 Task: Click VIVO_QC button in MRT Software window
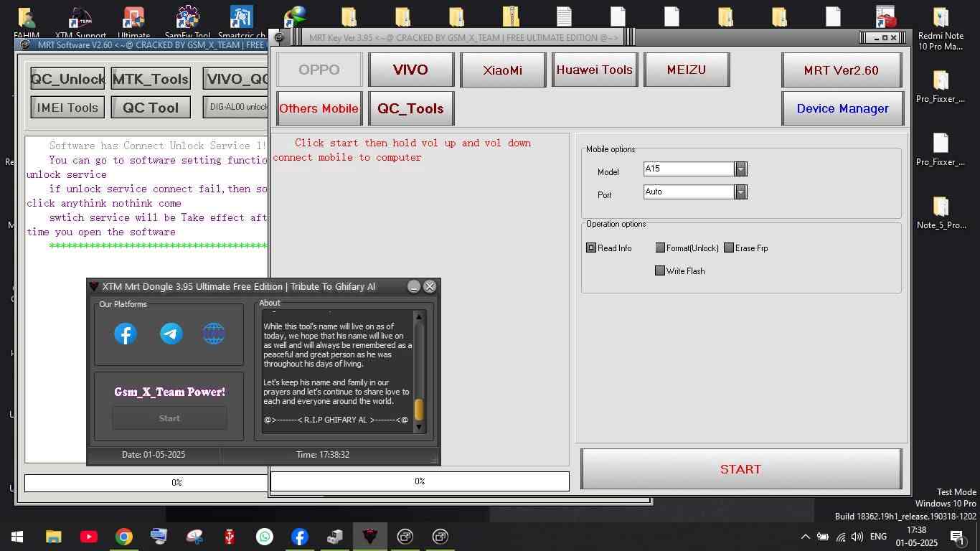[235, 79]
